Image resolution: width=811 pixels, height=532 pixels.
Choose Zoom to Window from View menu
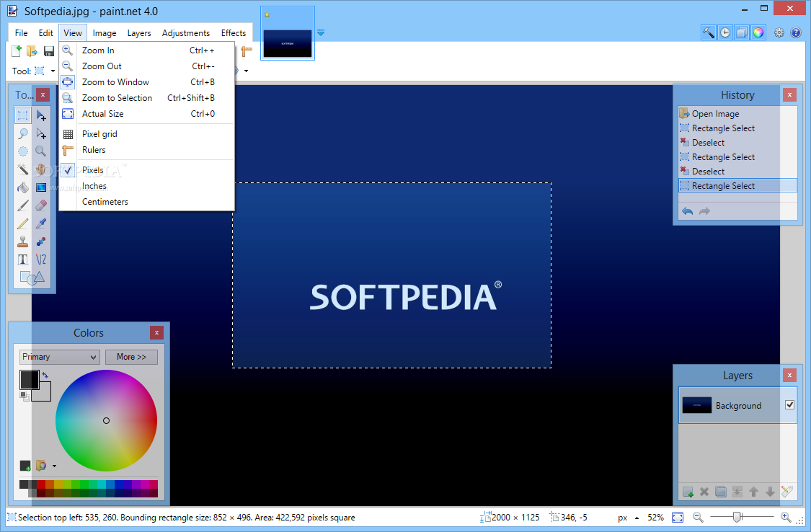[147, 82]
